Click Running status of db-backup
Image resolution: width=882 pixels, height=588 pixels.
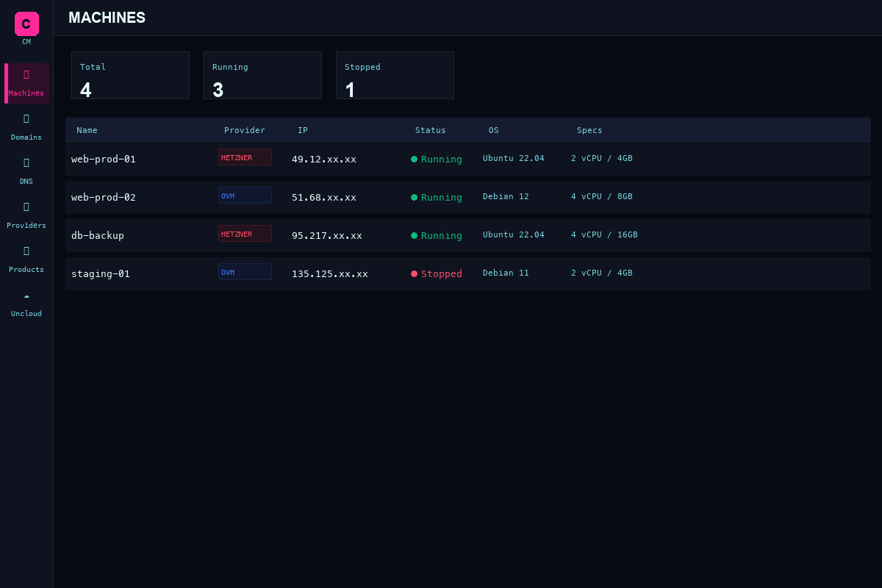coord(437,235)
